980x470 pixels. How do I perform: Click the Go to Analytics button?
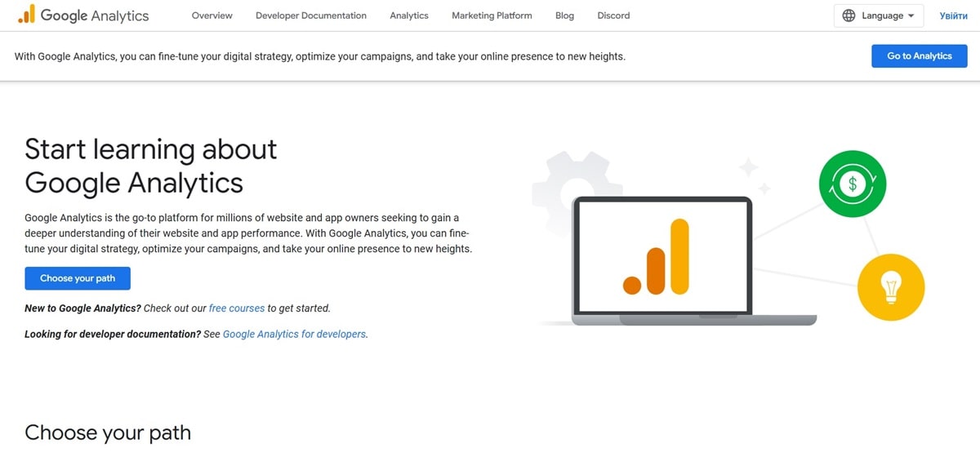920,55
